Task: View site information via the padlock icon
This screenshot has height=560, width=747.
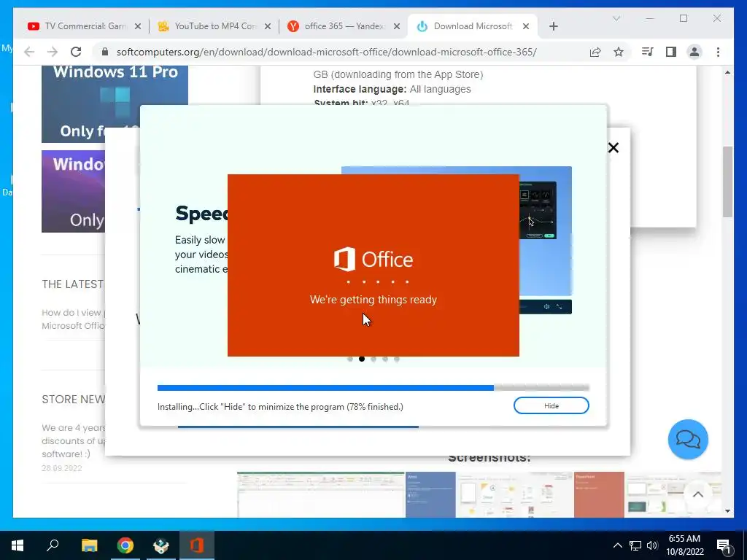Action: point(105,52)
